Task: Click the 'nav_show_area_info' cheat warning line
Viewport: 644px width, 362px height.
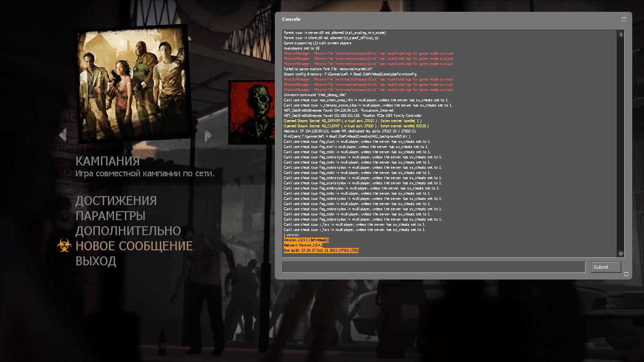Action: tap(366, 100)
